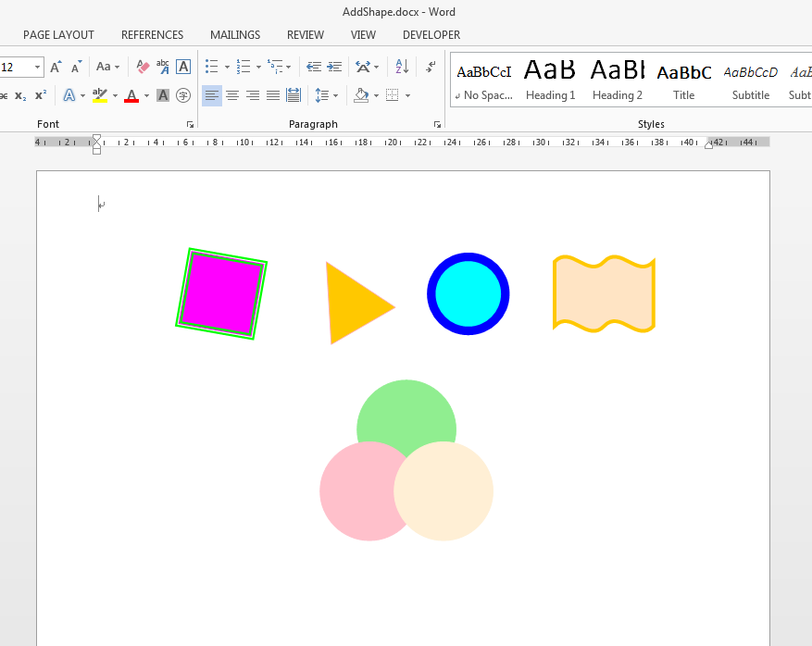
Task: Apply the Heading 1 style
Action: click(550, 80)
